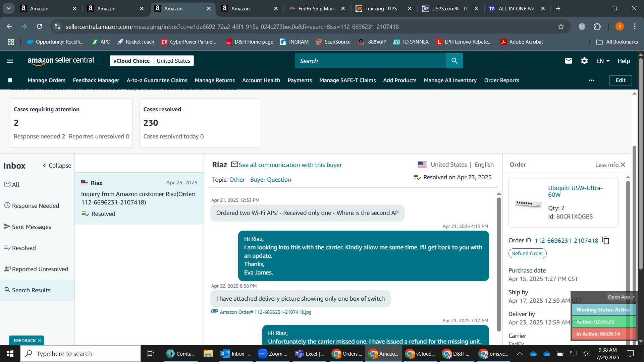This screenshot has height=362, width=644.
Task: Go to A-to-z Guarantee Claims
Action: tap(157, 80)
